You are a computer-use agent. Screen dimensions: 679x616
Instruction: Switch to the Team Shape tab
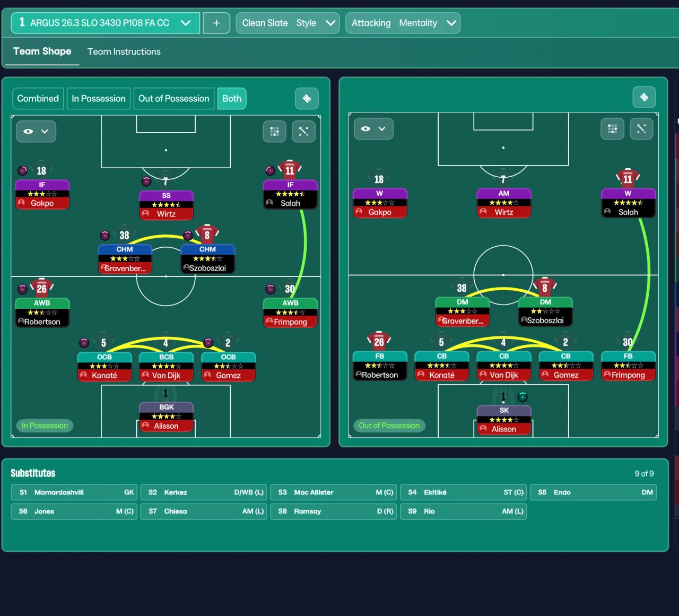point(42,51)
